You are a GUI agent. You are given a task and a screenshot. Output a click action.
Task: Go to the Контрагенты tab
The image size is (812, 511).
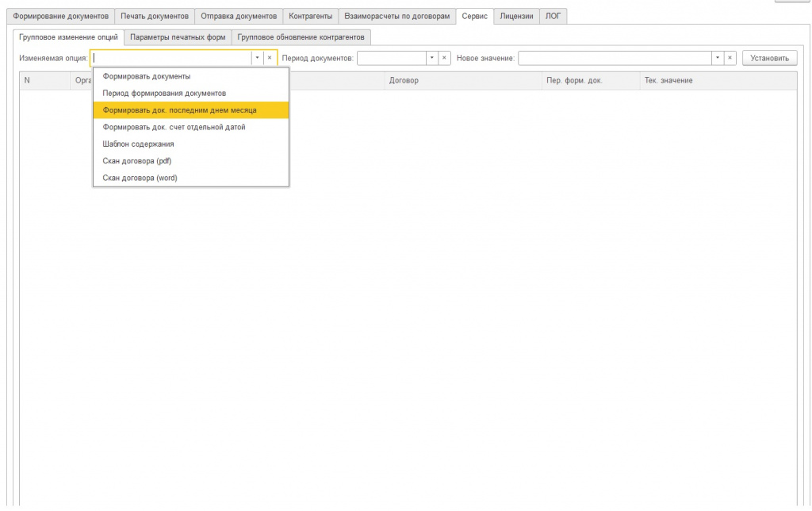click(x=310, y=16)
